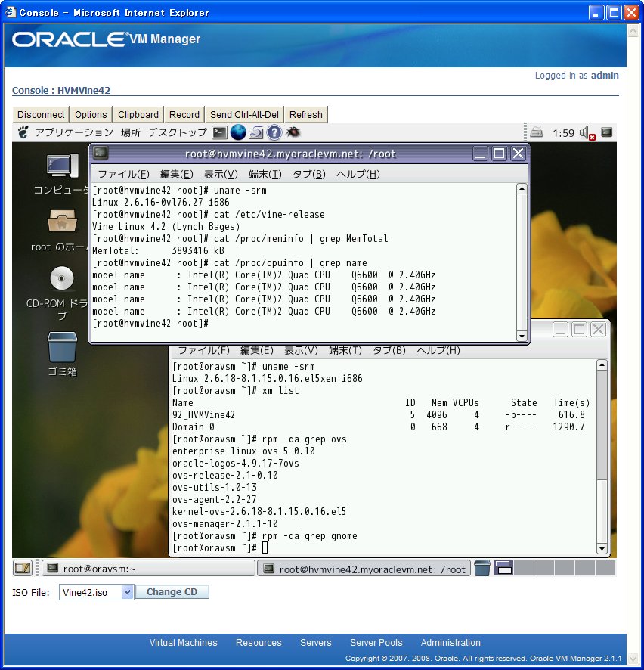
Task: Open the アプリケーション menu
Action: coord(74,132)
